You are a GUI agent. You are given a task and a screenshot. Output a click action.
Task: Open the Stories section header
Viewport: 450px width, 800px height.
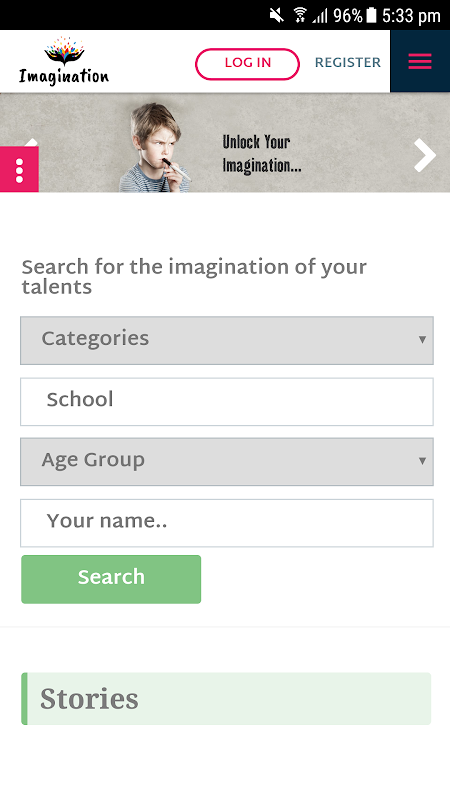(x=226, y=698)
